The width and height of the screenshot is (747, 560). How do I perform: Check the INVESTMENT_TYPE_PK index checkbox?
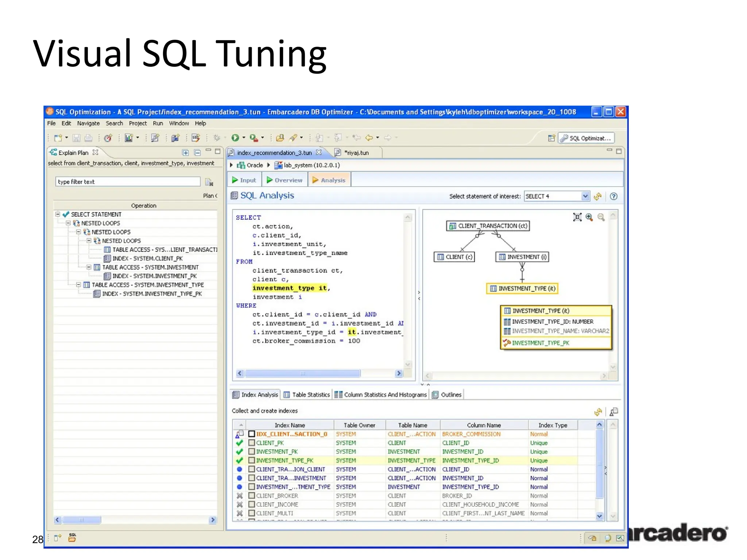coord(252,460)
